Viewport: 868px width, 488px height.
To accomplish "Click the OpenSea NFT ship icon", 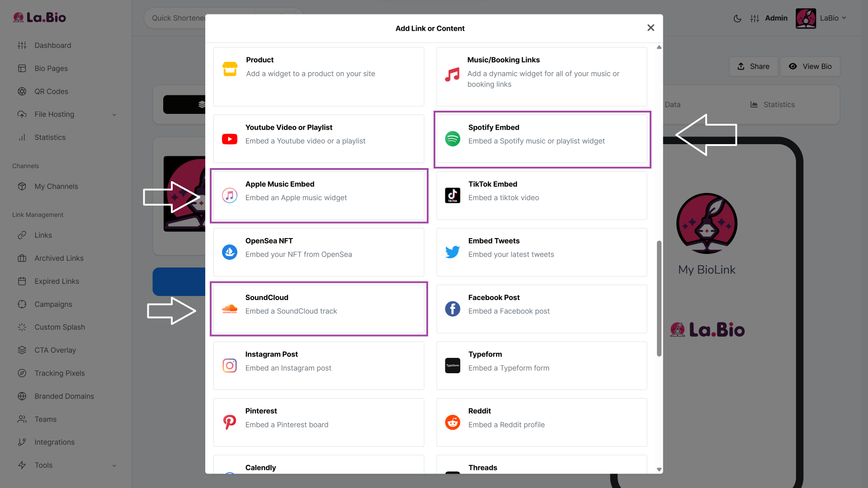I will point(230,252).
